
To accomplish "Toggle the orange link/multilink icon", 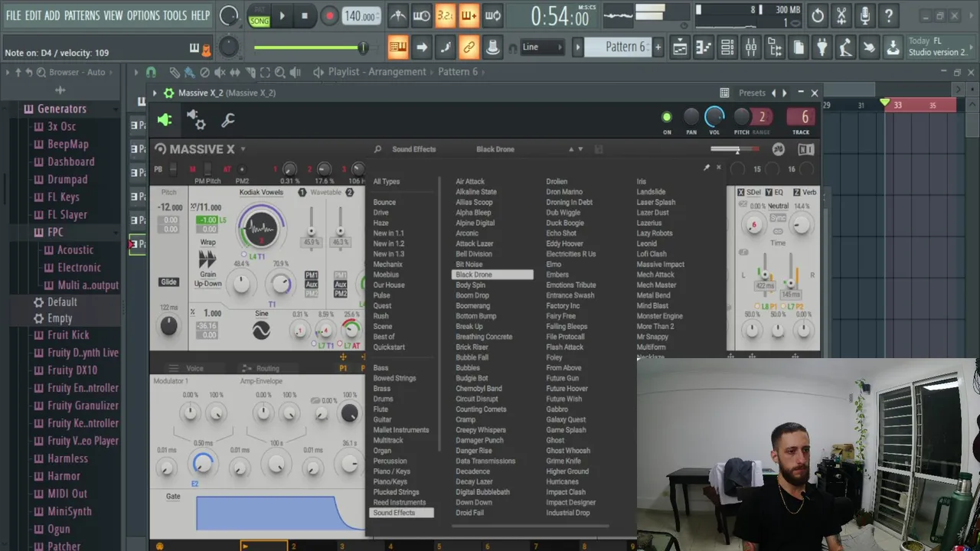I will (x=469, y=47).
